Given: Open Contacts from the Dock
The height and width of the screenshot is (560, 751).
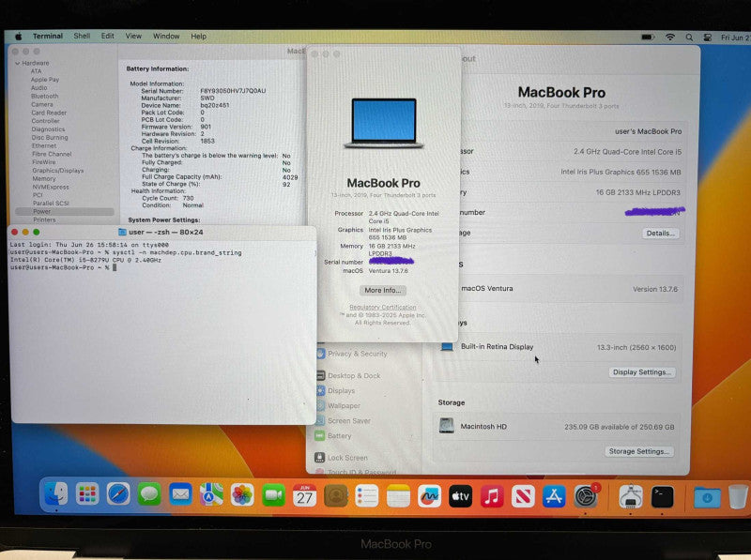Looking at the screenshot, I should pyautogui.click(x=336, y=496).
